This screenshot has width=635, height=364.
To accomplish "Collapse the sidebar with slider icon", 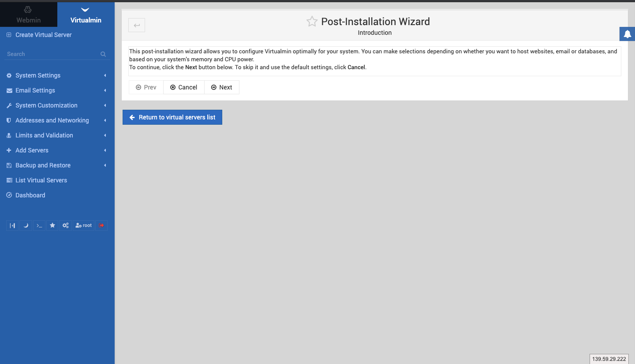I will pos(12,226).
